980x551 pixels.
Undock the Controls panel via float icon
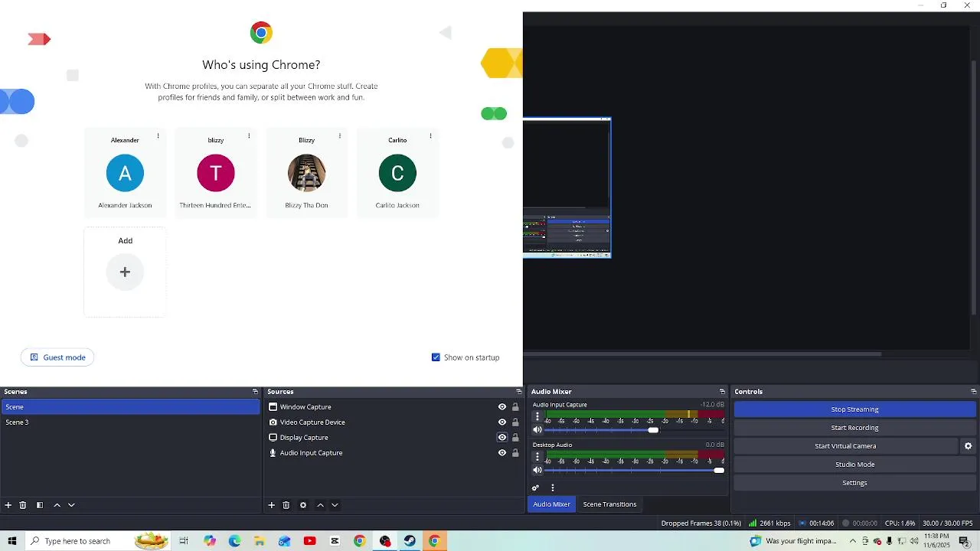(973, 391)
